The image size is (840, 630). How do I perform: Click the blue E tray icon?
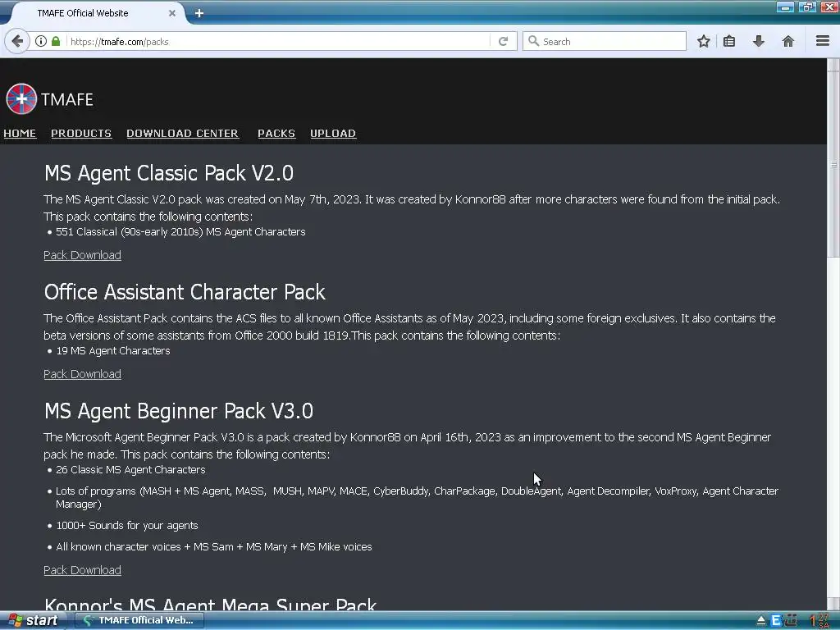click(775, 620)
